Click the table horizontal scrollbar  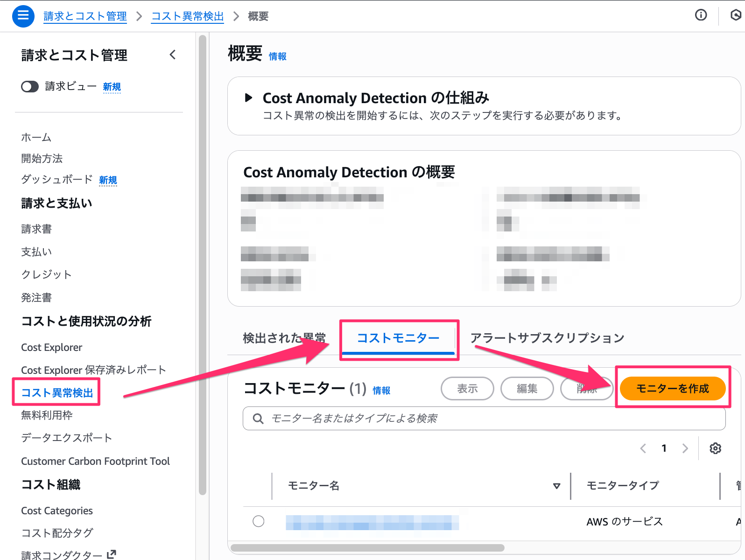367,547
